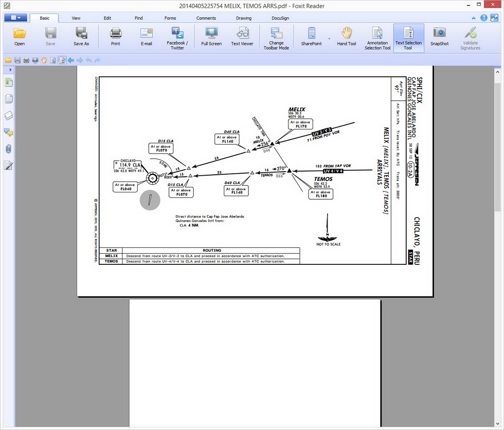The width and height of the screenshot is (504, 430).
Task: Open the blue File menu dropdown
Action: 16,18
